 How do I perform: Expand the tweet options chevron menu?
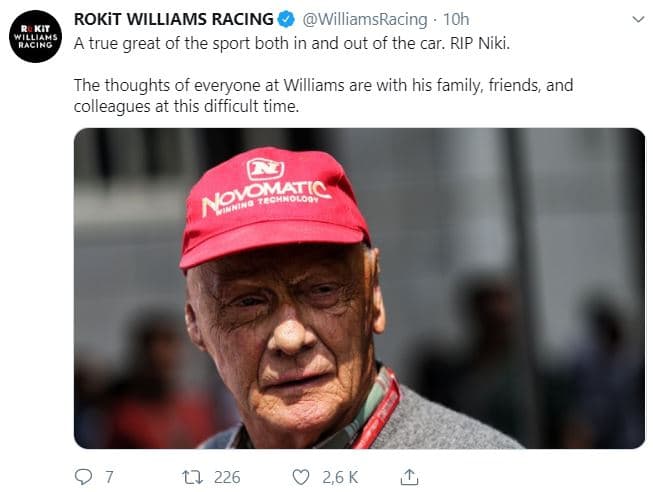639,20
